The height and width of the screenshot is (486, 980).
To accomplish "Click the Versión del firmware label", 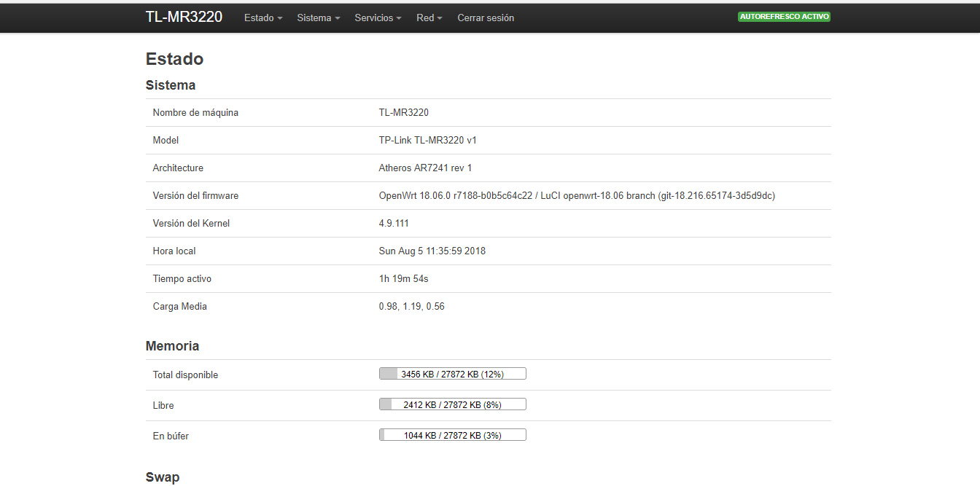I will (195, 195).
